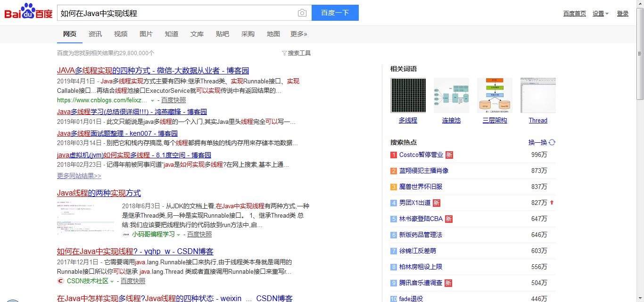Click rank 1 badge for Costco暂停营业
Screen dimensions: 644x302
tap(394, 155)
